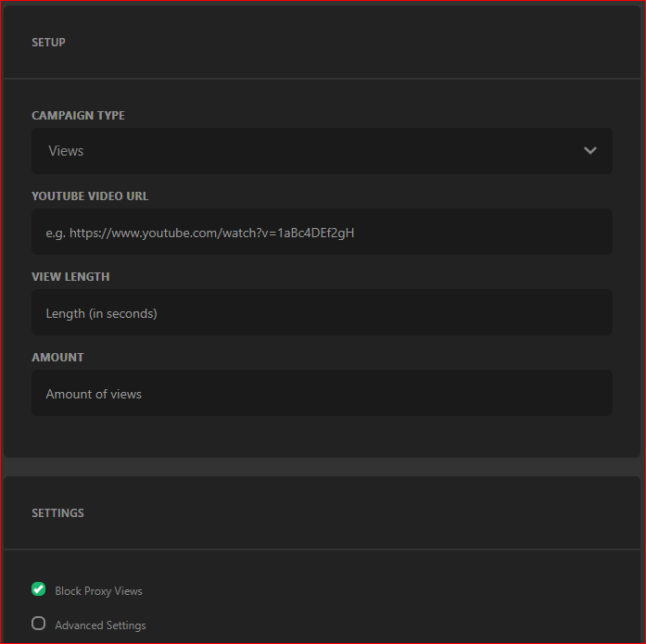Open the Campaign Type dropdown
The image size is (646, 644).
pos(321,151)
